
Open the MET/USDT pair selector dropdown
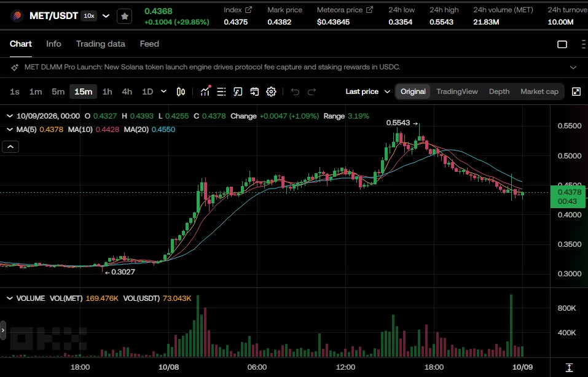[106, 16]
